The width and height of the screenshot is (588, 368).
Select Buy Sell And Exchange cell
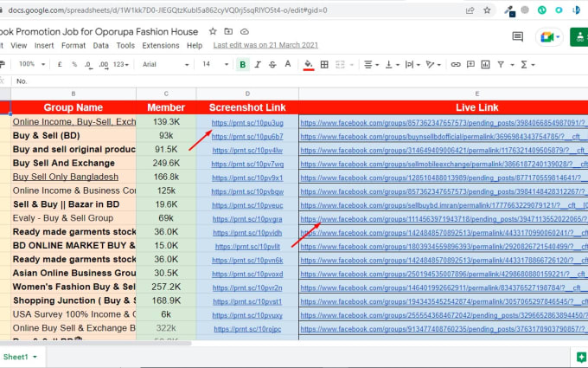[x=73, y=163]
